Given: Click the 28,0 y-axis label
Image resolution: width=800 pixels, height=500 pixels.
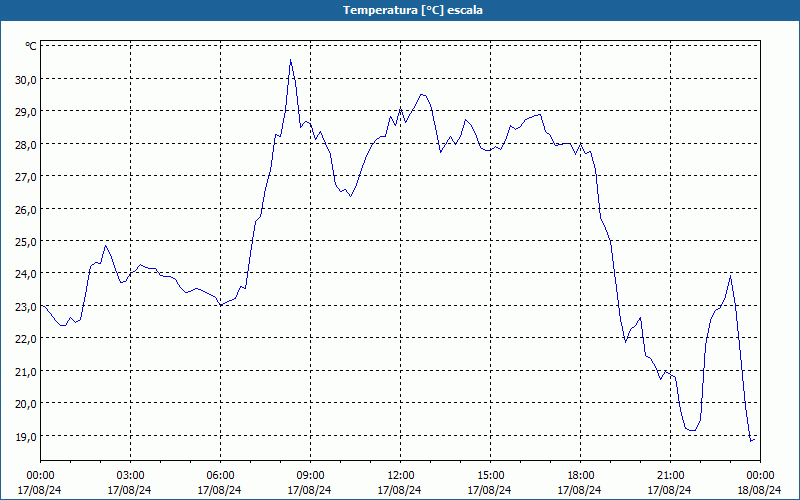Looking at the screenshot, I should (x=26, y=144).
